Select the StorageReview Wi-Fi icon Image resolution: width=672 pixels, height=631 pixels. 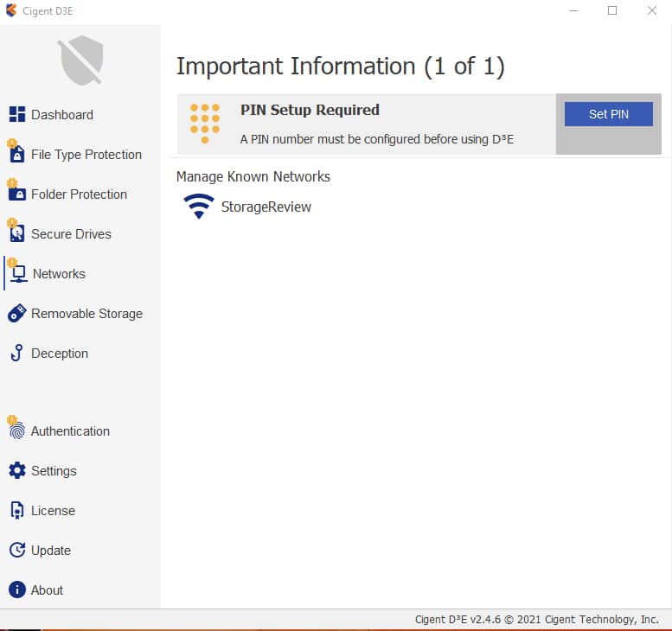pyautogui.click(x=199, y=207)
